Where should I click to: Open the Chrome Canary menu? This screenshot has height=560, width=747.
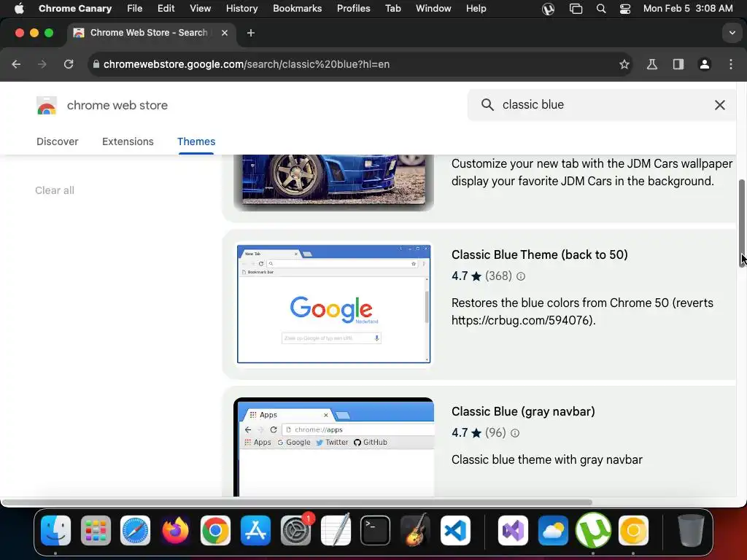(75, 9)
